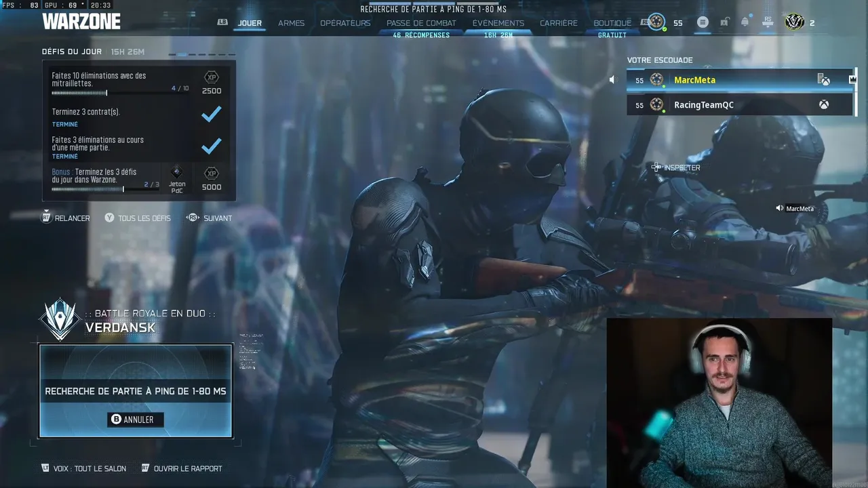Click SUIVANT for next challenges
The width and height of the screenshot is (868, 488).
(210, 218)
